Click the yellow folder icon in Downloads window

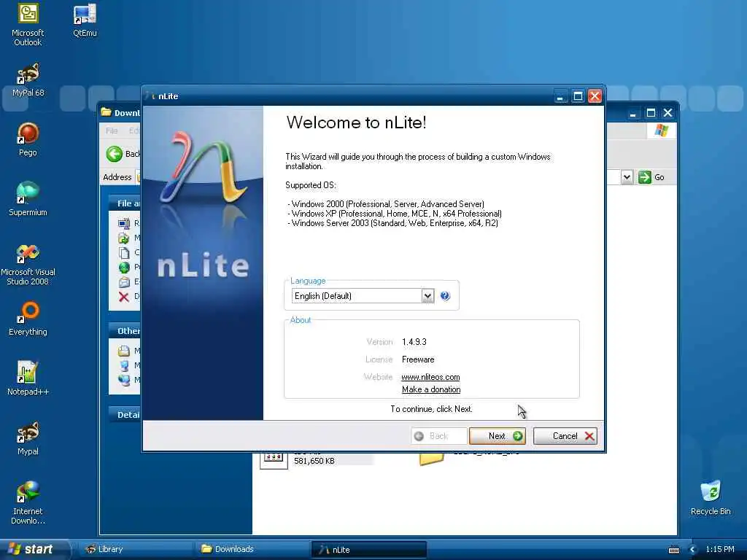click(x=431, y=458)
